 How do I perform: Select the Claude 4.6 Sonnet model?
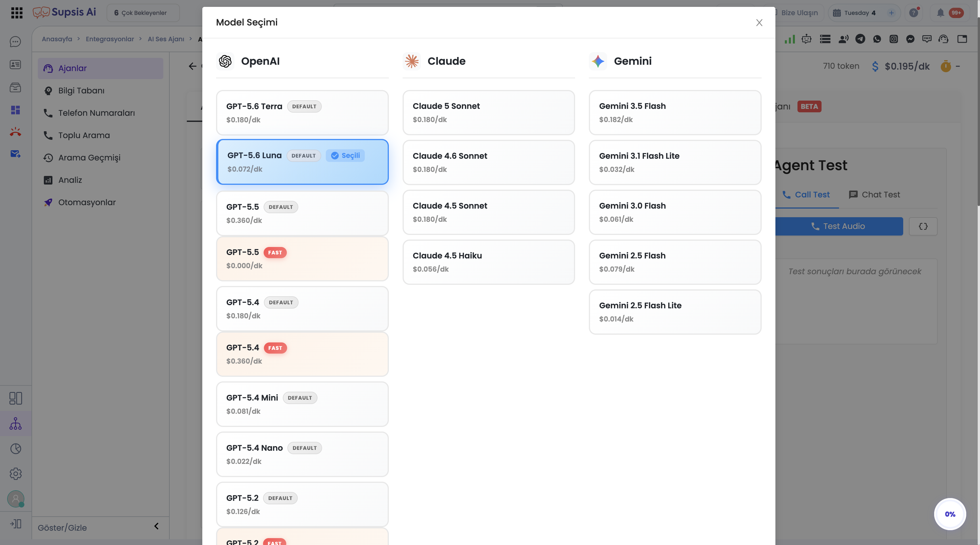(x=489, y=162)
